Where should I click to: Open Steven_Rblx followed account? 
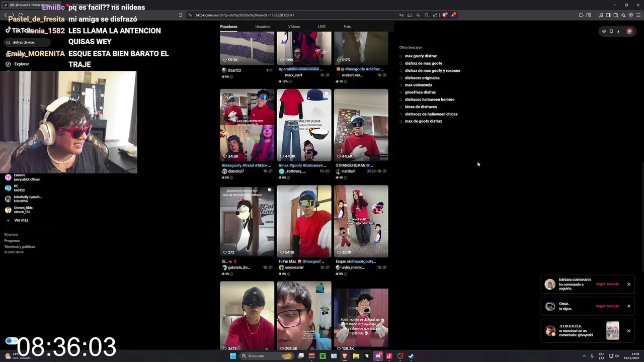coord(19,210)
